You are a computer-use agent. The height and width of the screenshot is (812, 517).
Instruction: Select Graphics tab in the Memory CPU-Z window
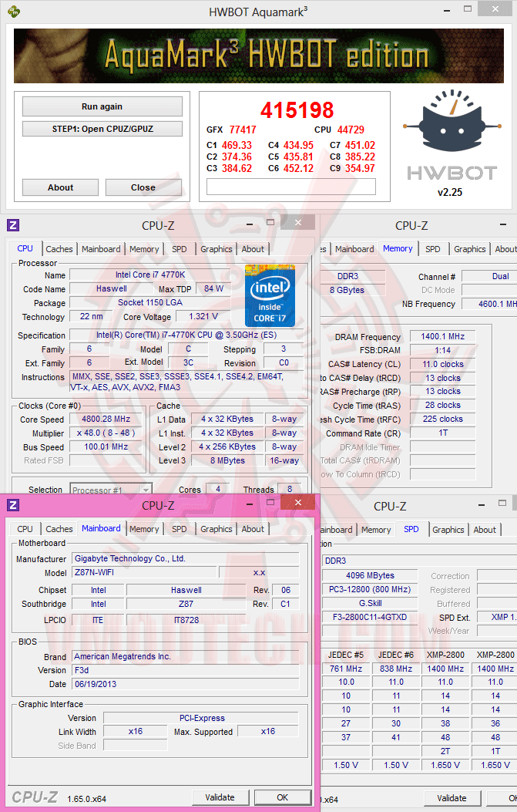tap(470, 249)
